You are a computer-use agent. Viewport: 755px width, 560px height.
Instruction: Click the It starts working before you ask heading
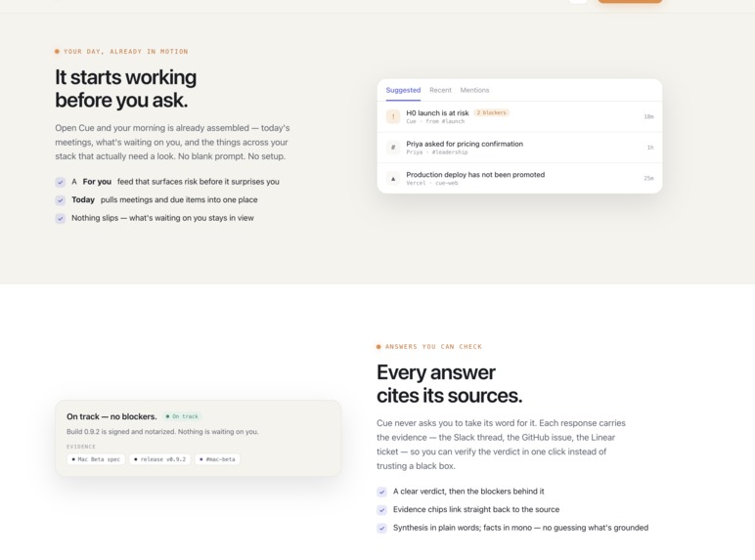pyautogui.click(x=126, y=89)
